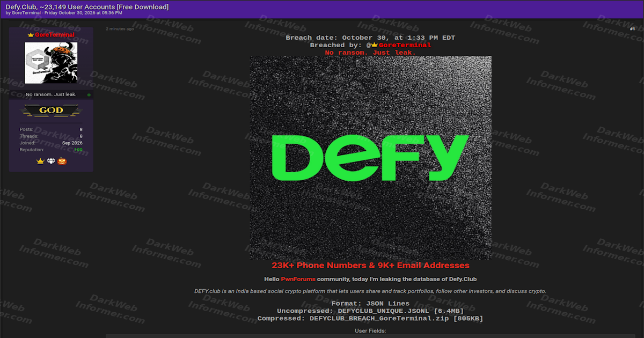
Task: Click the green DEFY logo image
Action: (370, 158)
